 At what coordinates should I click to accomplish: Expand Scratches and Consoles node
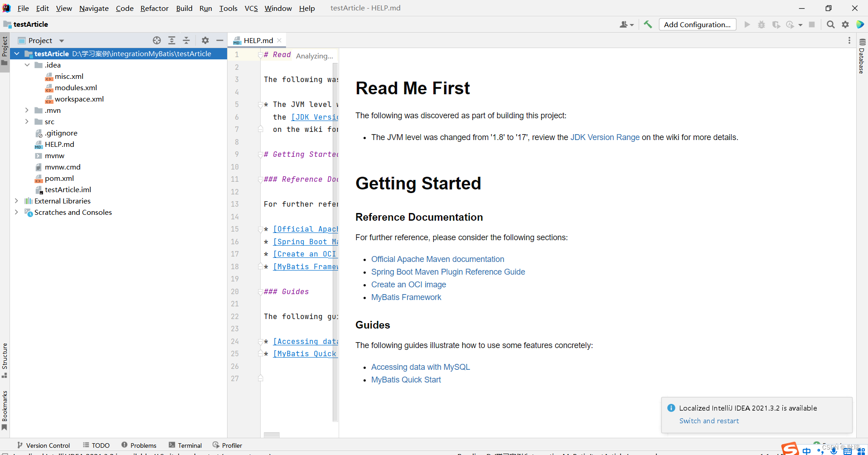(17, 212)
